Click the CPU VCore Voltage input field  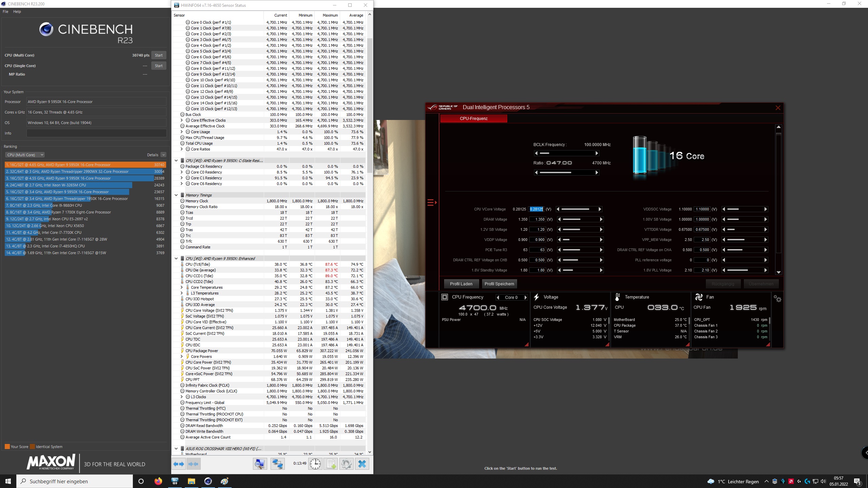coord(536,209)
